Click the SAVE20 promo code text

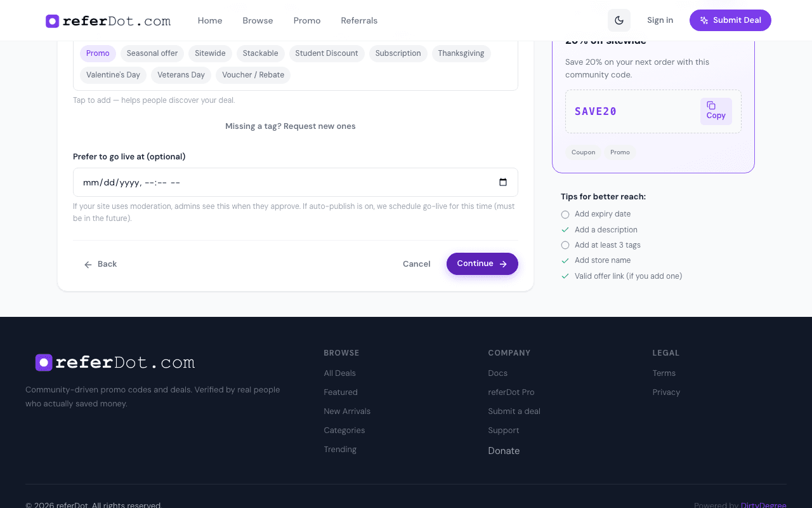tap(596, 112)
